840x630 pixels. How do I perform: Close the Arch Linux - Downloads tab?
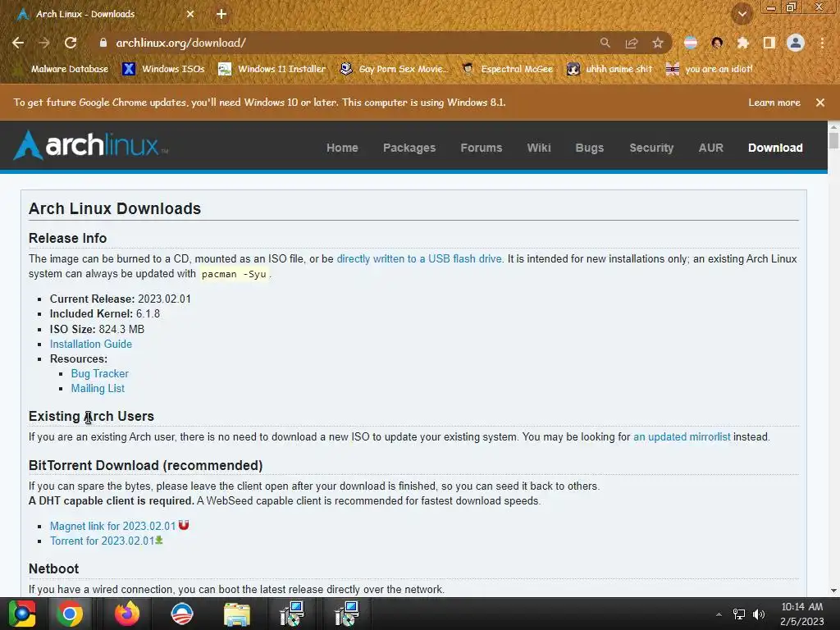pos(190,14)
